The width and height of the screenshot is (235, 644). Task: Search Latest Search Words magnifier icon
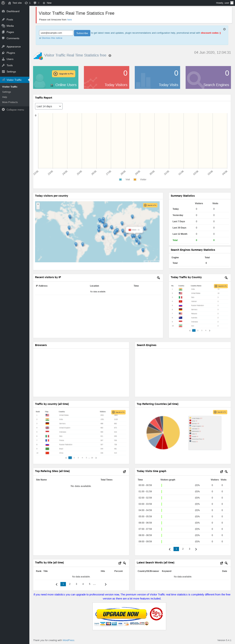point(226,563)
